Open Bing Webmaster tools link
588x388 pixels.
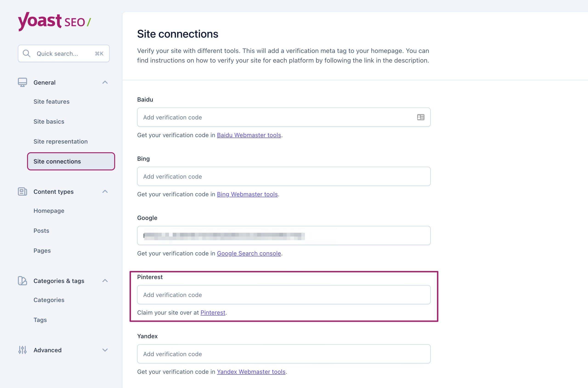247,194
